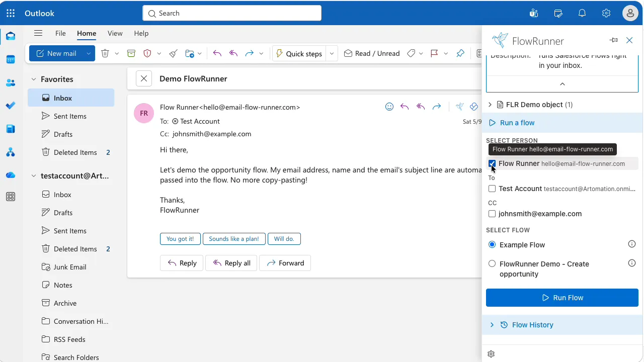
Task: Pin the FlowRunner pane with pushpin
Action: click(613, 40)
